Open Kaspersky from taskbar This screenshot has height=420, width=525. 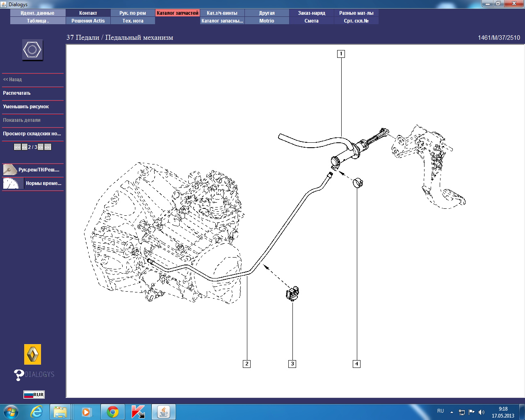pyautogui.click(x=138, y=412)
